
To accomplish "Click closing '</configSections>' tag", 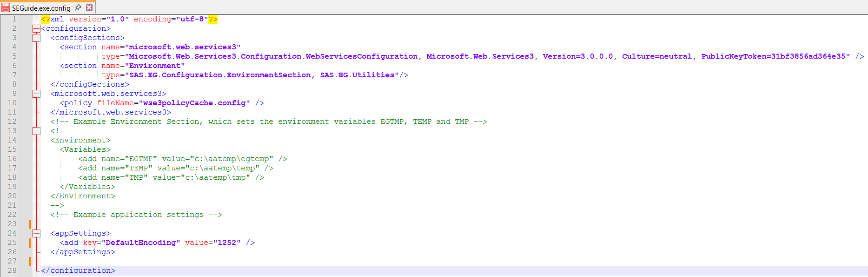I will coord(90,84).
